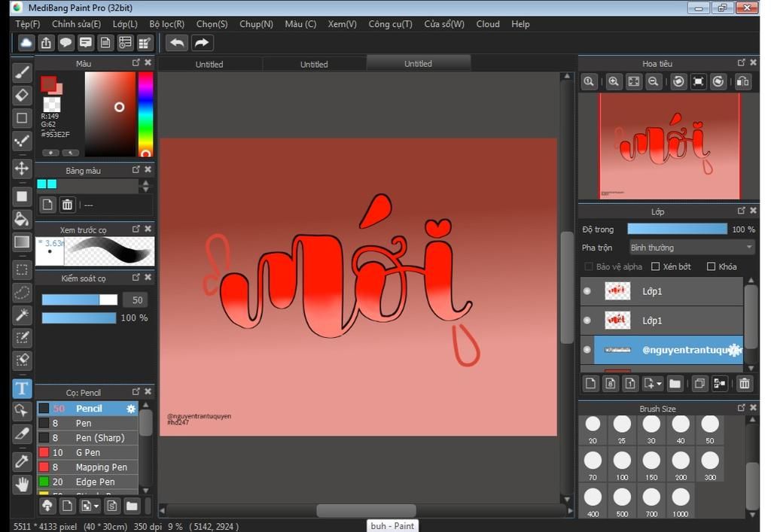
Task: Hide the second Lớp1 layer
Action: tap(587, 321)
